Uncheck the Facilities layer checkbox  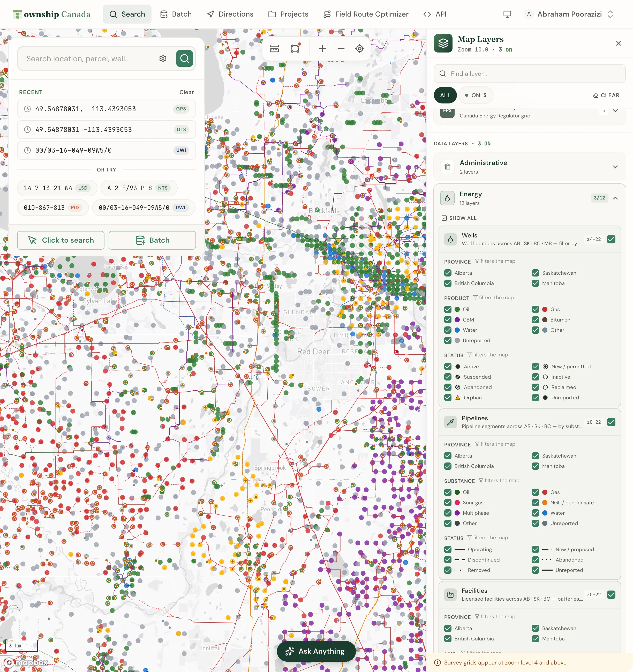point(611,595)
